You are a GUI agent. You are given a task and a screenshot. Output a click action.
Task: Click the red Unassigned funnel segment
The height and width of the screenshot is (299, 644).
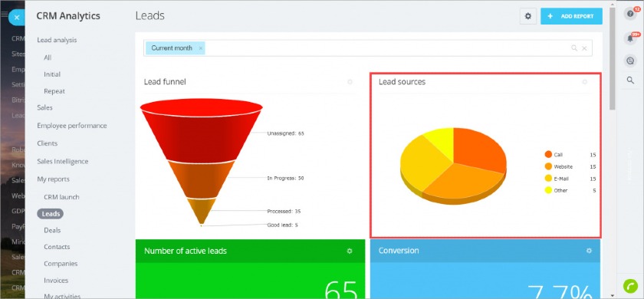(201, 136)
